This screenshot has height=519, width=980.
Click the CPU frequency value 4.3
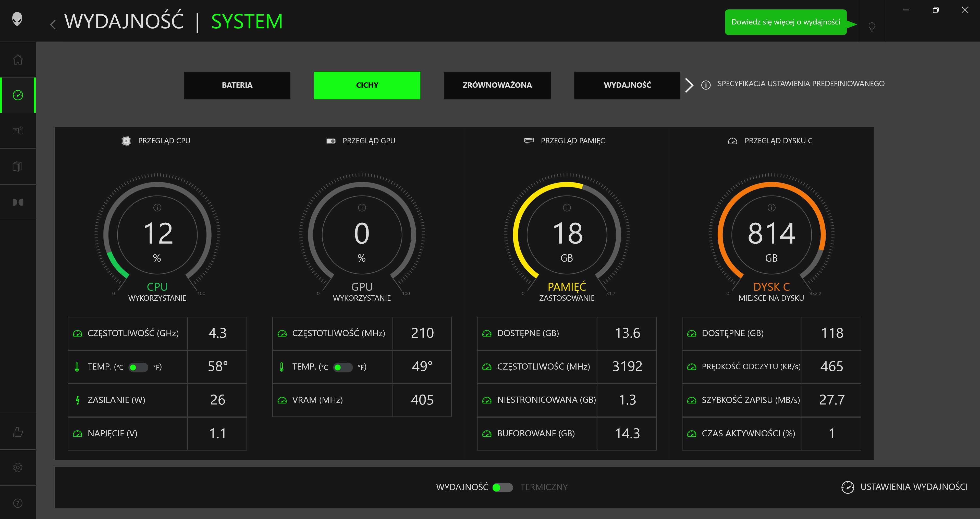pos(217,333)
